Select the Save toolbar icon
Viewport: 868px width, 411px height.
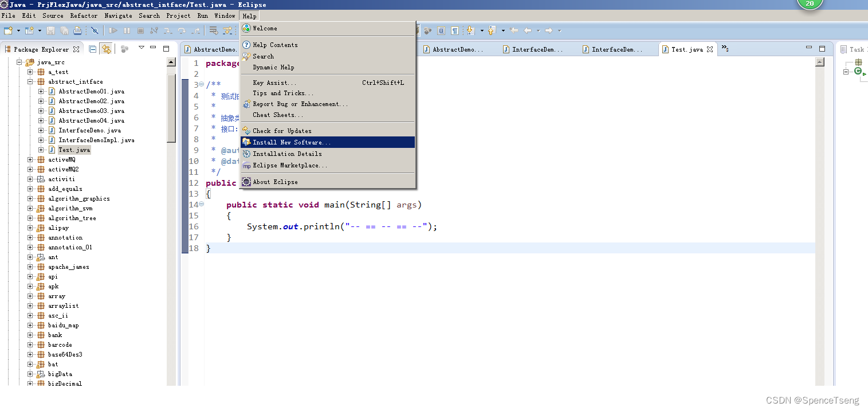50,31
